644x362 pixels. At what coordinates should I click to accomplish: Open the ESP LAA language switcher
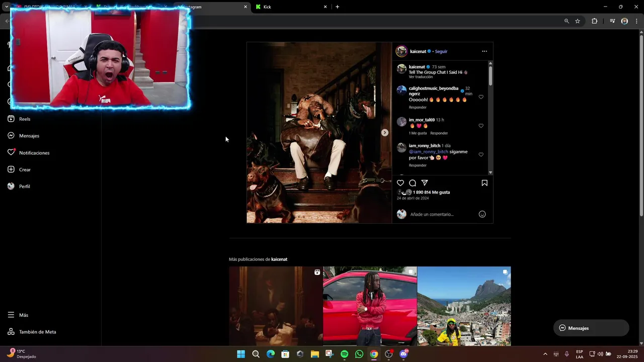580,354
